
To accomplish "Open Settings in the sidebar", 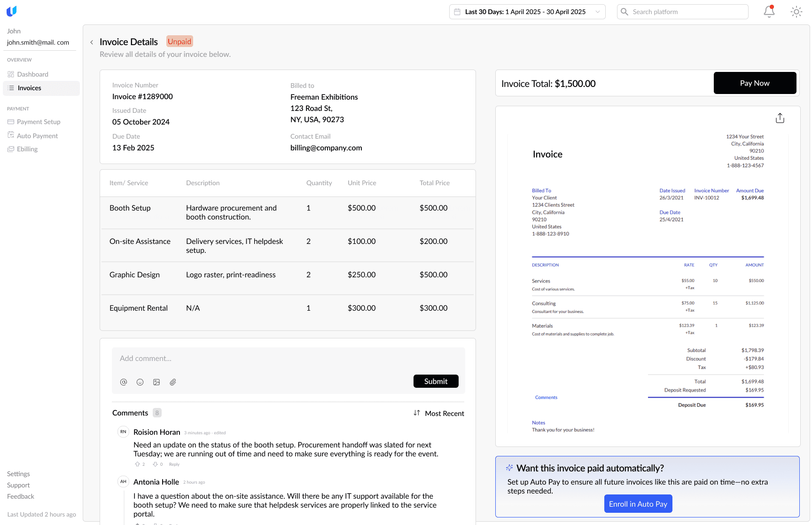I will pos(18,474).
